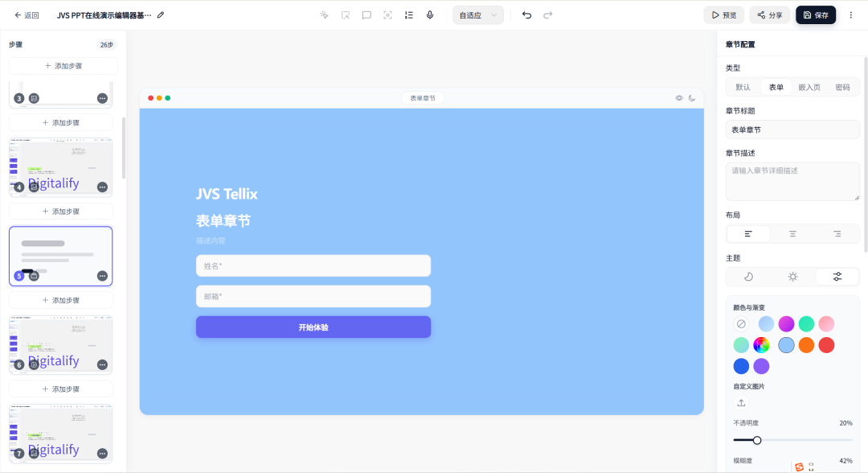Open the more options menu of step 3
This screenshot has width=868, height=473.
click(102, 98)
